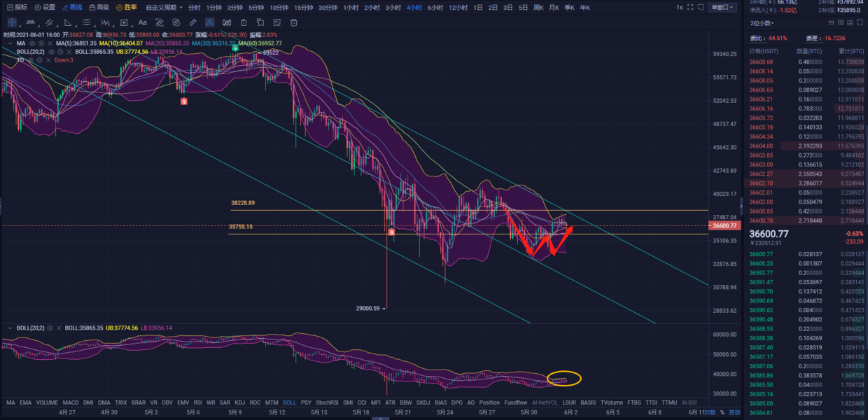The height and width of the screenshot is (420, 868).
Task: Select the KDJ indicator tab
Action: point(240,403)
